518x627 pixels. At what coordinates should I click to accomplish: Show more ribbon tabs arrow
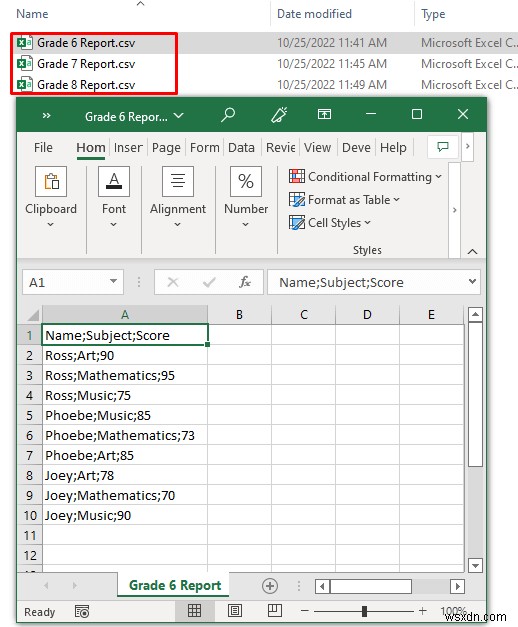467,146
